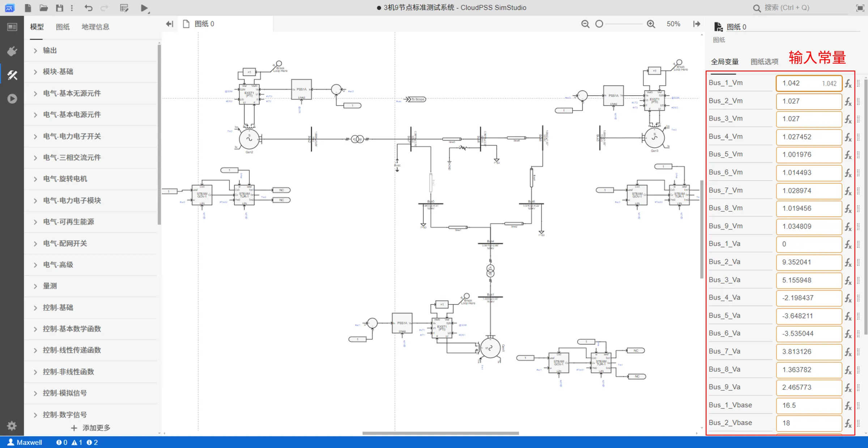Open formula editor for Bus_9_Va
The height and width of the screenshot is (448, 868).
tap(848, 388)
